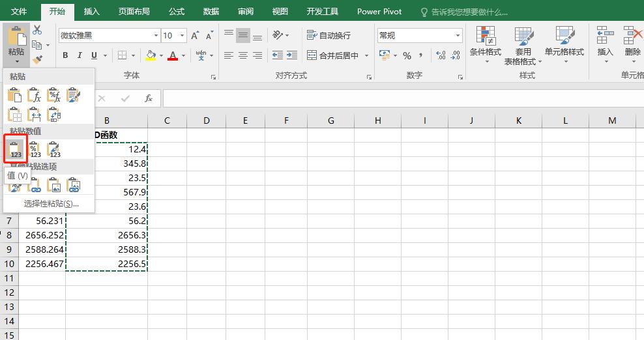Select column D header

(206, 120)
